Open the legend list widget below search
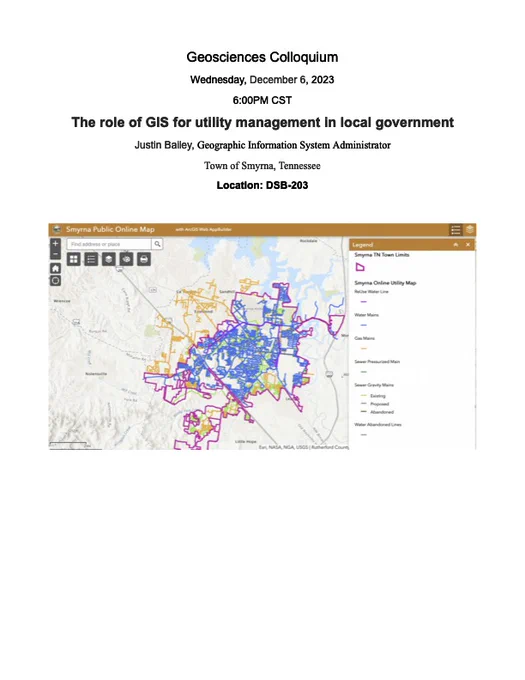Viewport: 525px width, 680px height. click(91, 259)
